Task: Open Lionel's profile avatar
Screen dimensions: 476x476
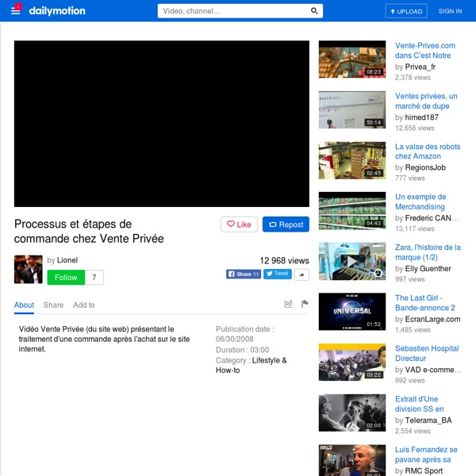Action: 29,269
